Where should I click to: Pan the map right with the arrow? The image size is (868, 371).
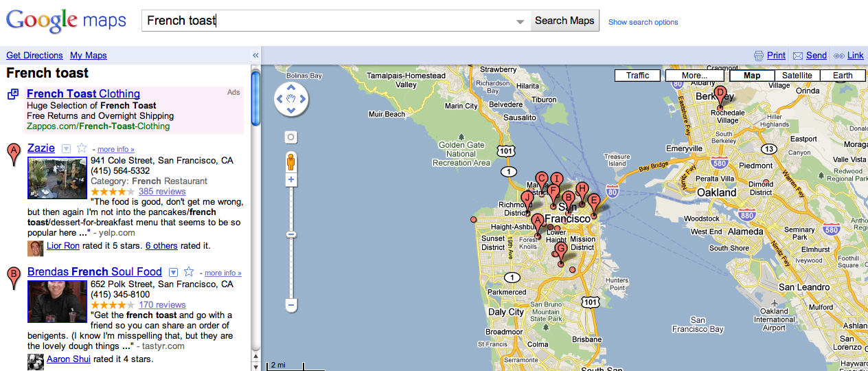(x=303, y=99)
